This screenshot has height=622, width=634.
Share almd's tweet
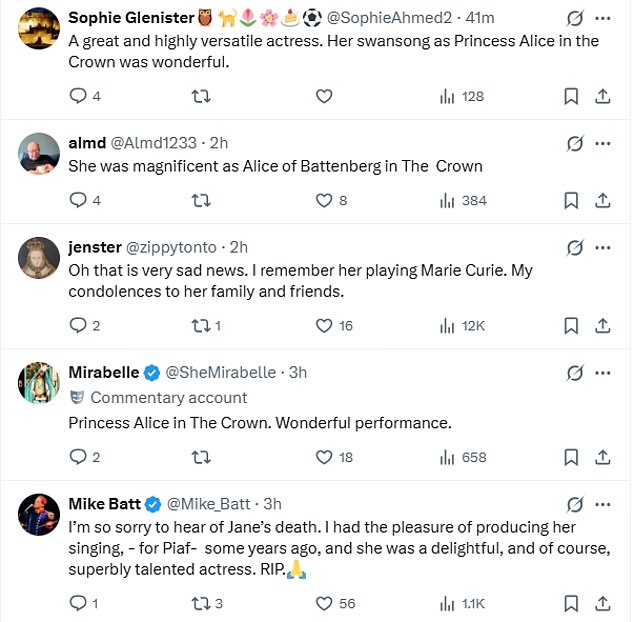tap(603, 200)
